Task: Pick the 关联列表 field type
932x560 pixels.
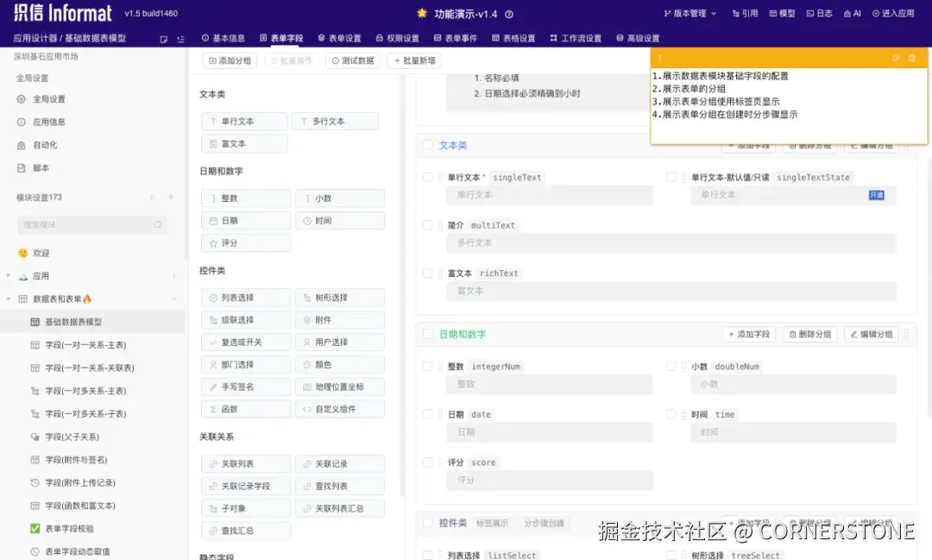Action: pos(246,463)
